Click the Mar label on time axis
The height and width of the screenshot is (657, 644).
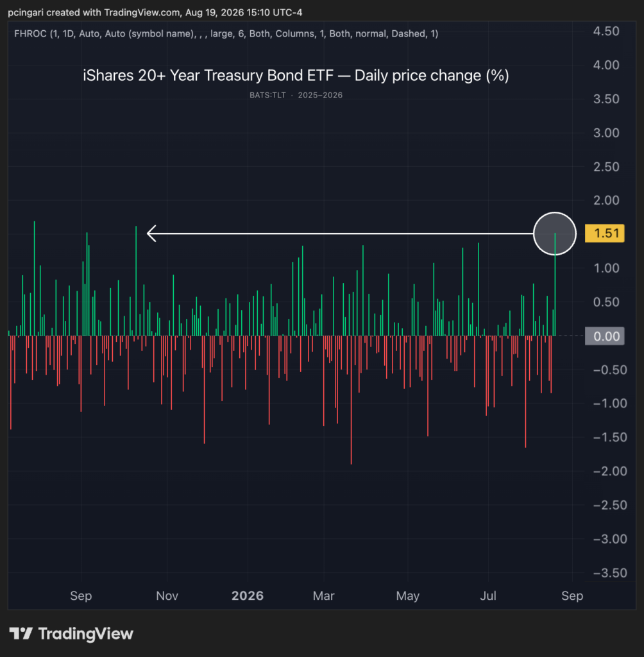[x=323, y=596]
